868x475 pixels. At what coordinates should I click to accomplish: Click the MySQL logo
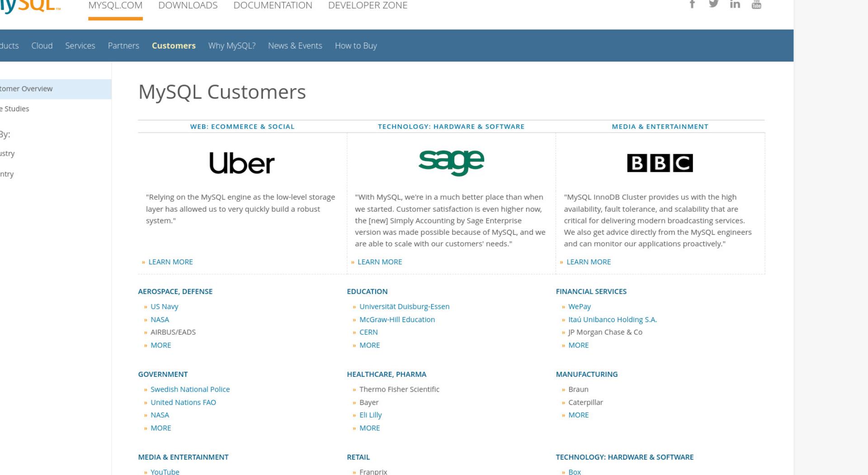pos(30,6)
